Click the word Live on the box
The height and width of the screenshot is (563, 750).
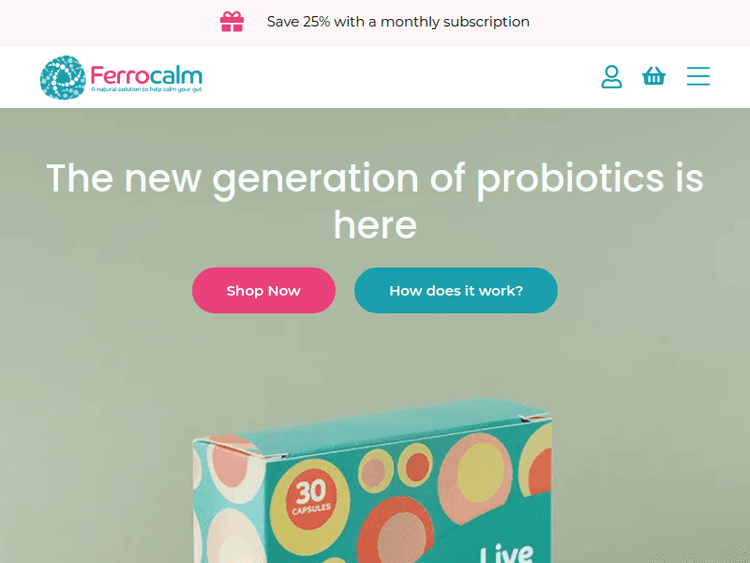click(507, 553)
